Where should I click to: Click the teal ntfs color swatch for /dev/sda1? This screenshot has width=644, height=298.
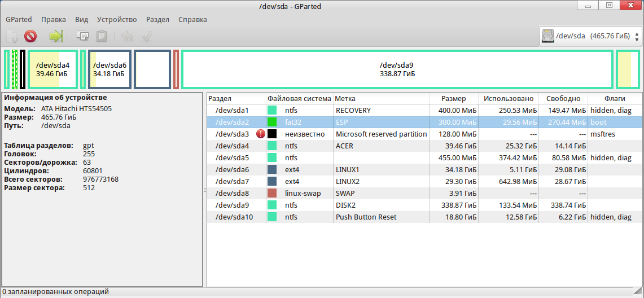click(272, 110)
